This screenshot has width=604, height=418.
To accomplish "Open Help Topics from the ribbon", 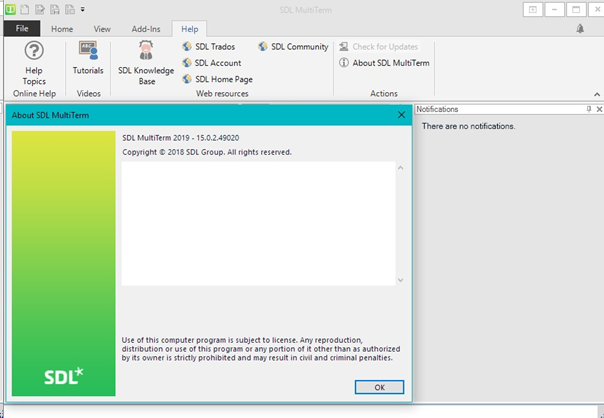I will click(34, 63).
